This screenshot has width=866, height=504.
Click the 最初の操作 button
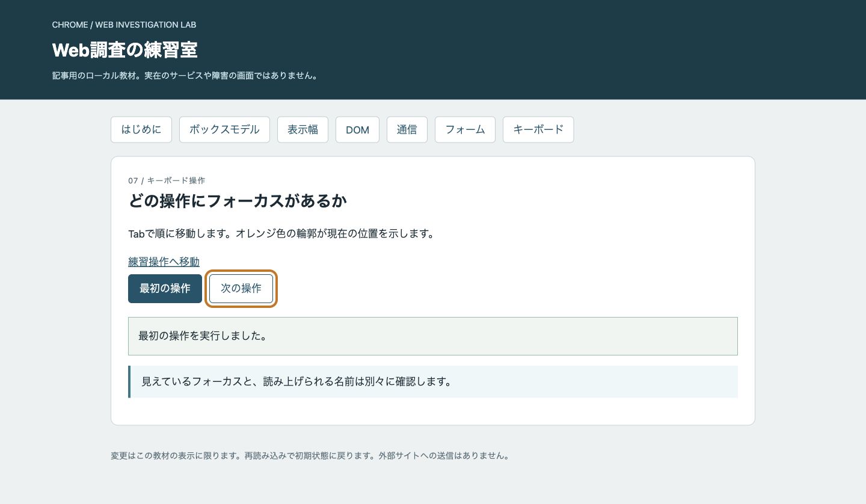[165, 289]
